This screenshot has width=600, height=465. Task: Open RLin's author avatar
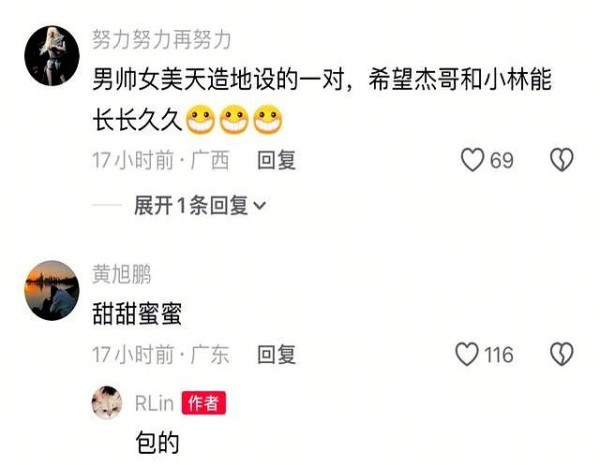coord(107,403)
